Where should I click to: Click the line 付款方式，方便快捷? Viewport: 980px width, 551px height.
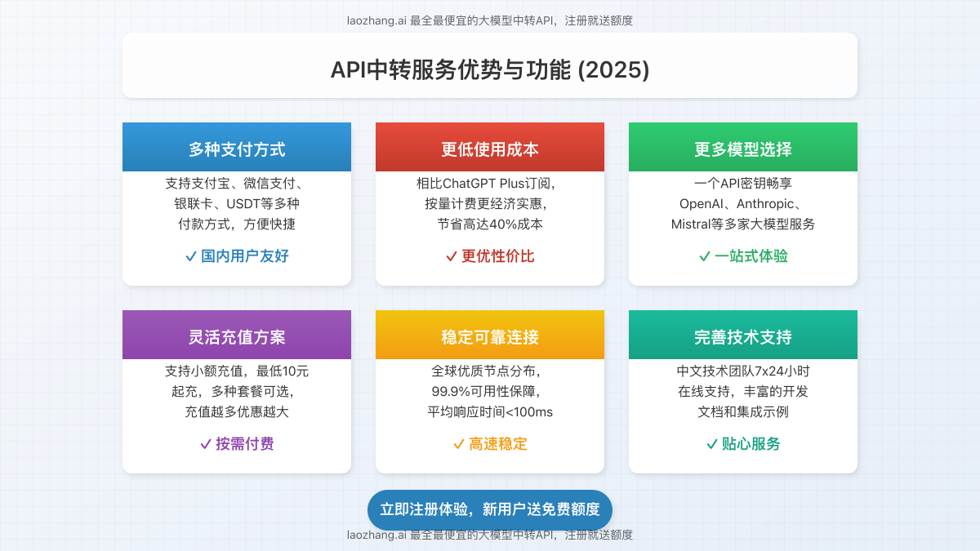(237, 224)
